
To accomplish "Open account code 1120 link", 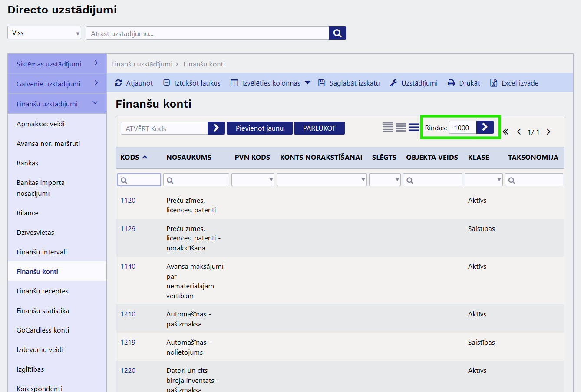I will click(128, 201).
